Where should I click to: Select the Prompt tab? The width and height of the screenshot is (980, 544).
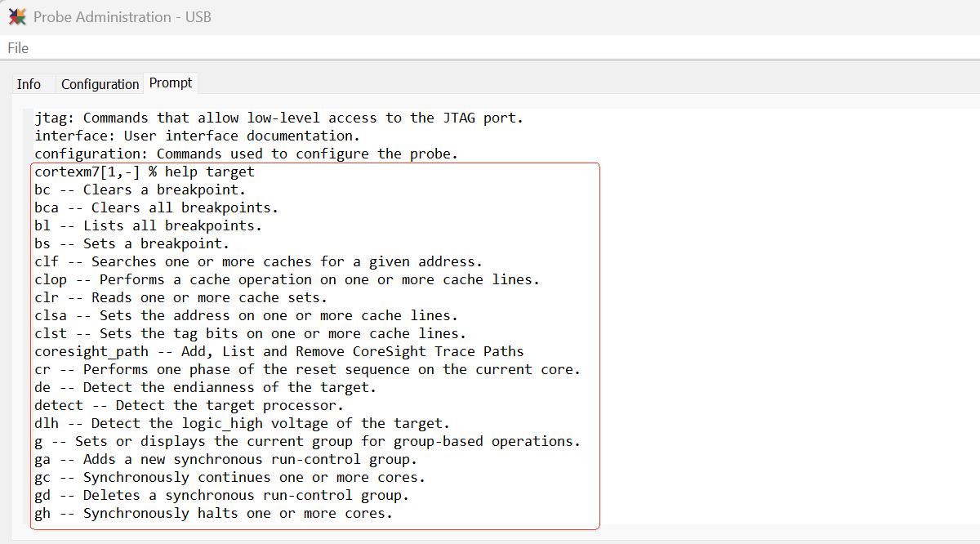171,83
